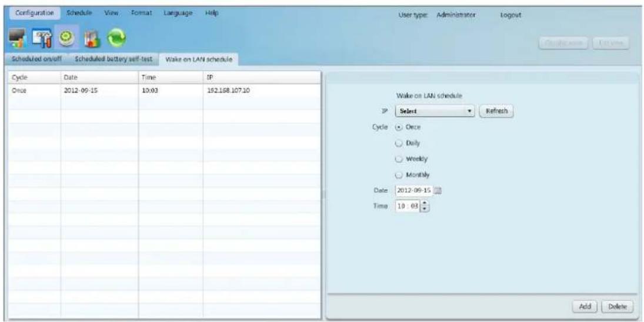This screenshot has height=322, width=644.
Task: Open the Help menu
Action: pyautogui.click(x=212, y=13)
